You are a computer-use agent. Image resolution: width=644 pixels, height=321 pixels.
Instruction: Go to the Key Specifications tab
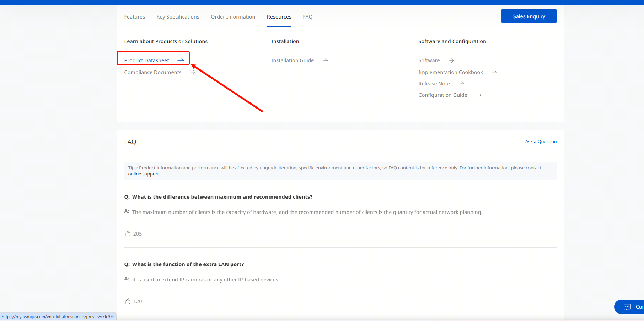click(x=178, y=17)
